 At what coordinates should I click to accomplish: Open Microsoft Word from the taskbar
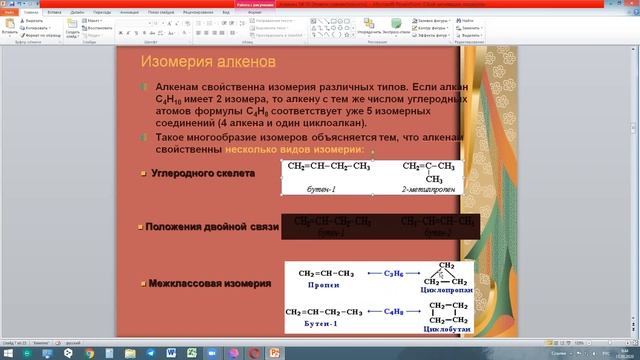click(x=171, y=353)
